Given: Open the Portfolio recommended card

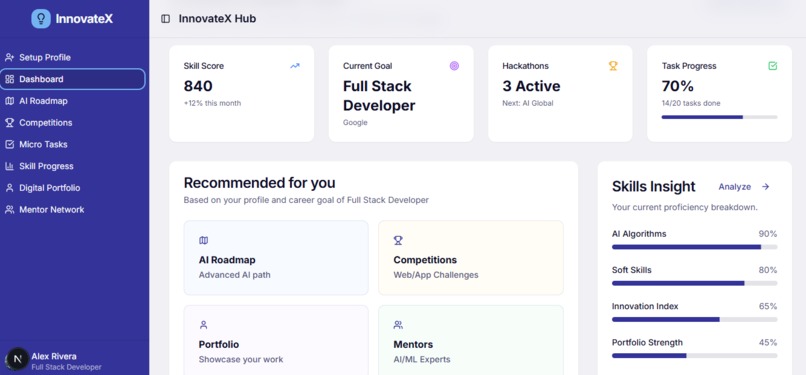Looking at the screenshot, I should pos(276,340).
